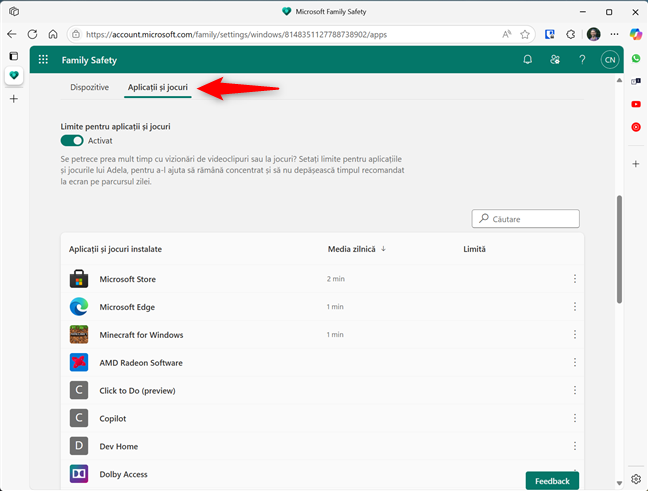Open YouTube in the Edge sidebar

pos(636,104)
